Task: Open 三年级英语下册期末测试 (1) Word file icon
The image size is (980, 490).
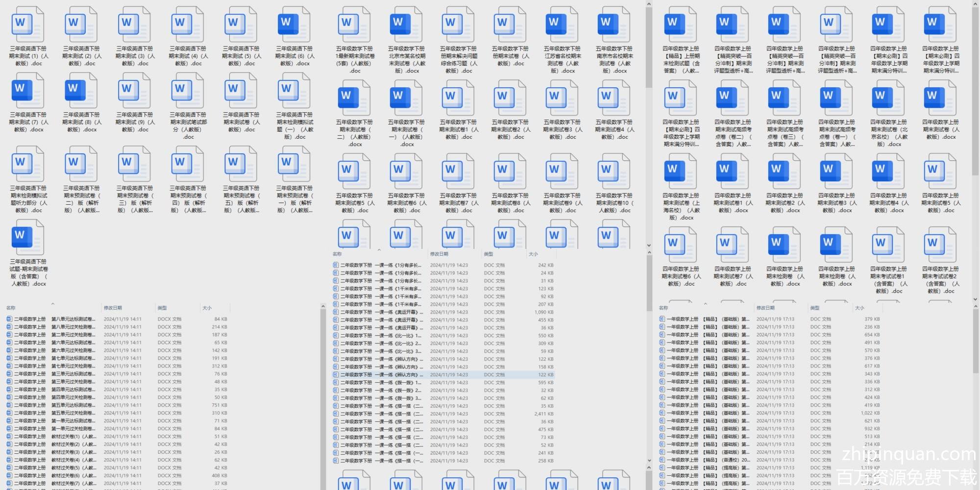Action: (28, 24)
